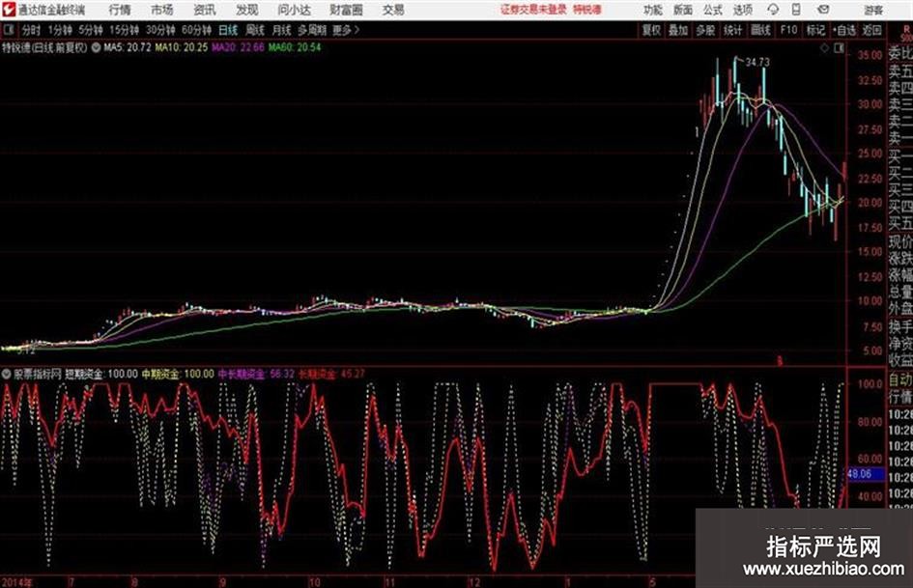Click the 标记 mark button
This screenshot has width=913, height=588.
point(815,30)
